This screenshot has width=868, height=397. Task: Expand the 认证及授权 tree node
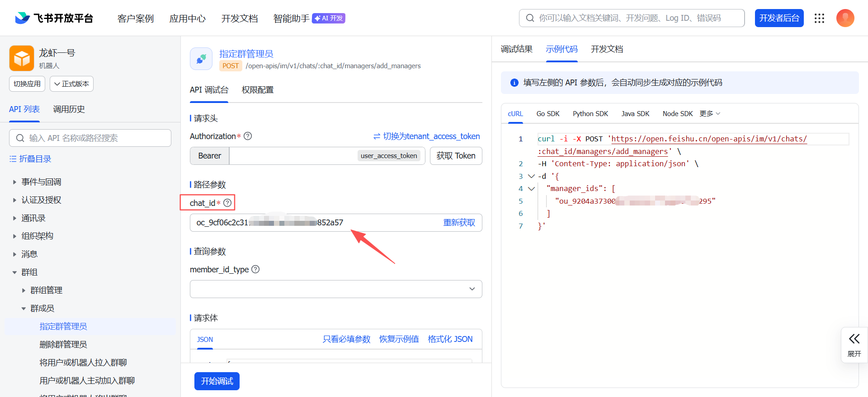tap(14, 200)
